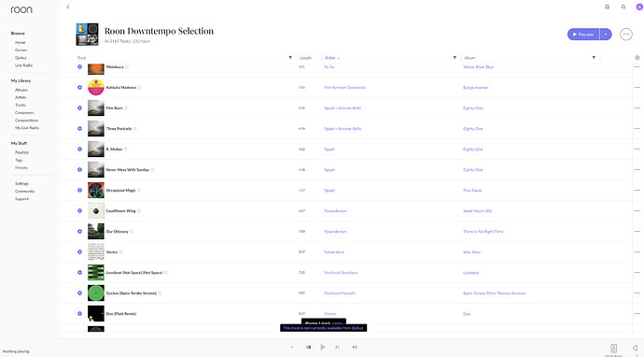Sort tracks by the Artist column header

(330, 58)
